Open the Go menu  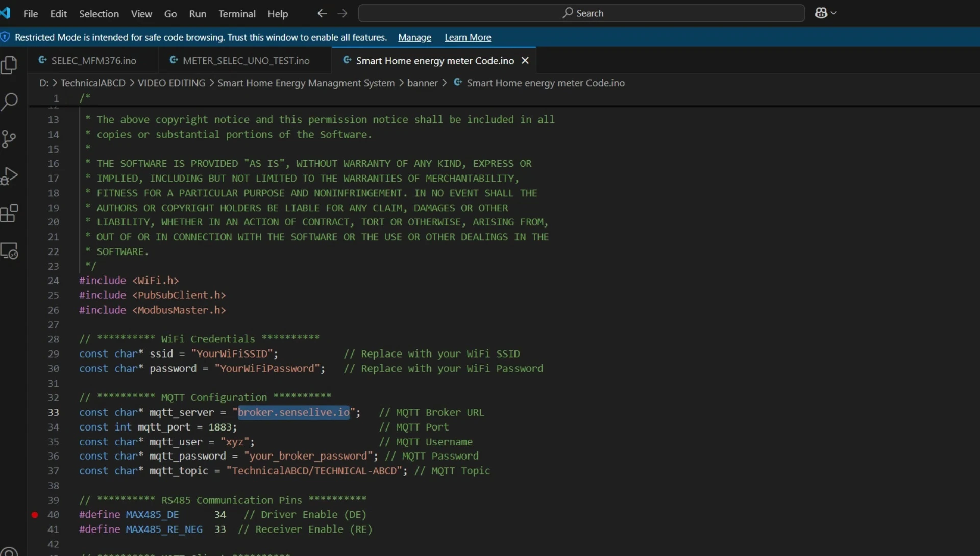[x=170, y=14]
